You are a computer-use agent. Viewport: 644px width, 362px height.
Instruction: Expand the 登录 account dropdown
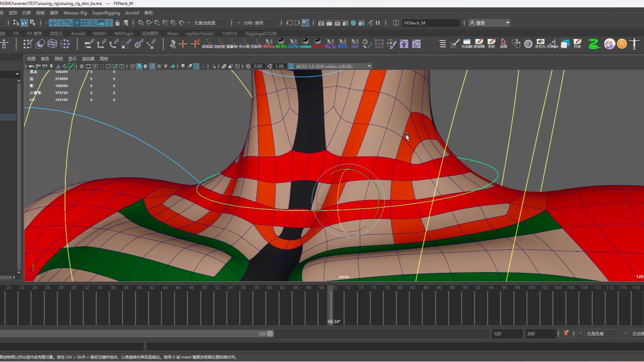click(507, 23)
